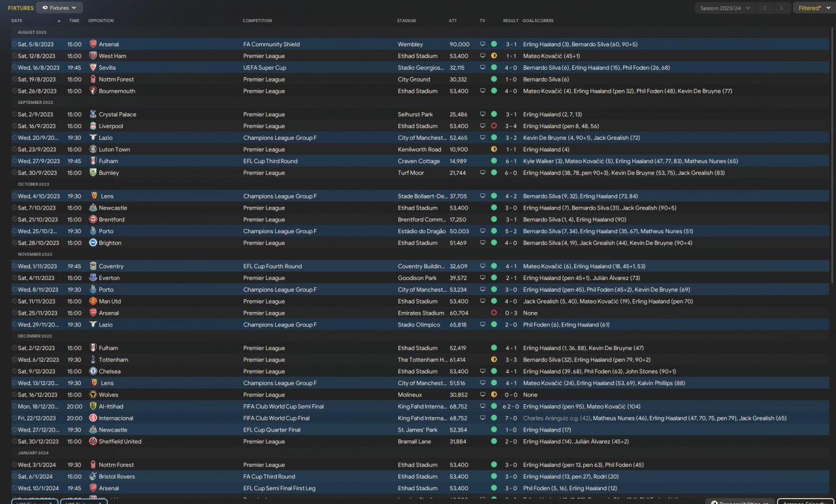
Task: Sort by the TV column header
Action: coord(483,21)
